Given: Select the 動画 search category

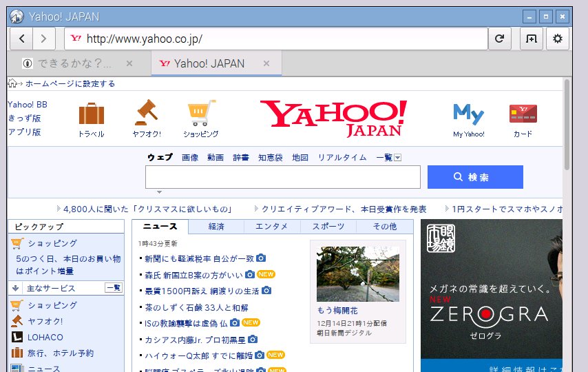Looking at the screenshot, I should (216, 157).
